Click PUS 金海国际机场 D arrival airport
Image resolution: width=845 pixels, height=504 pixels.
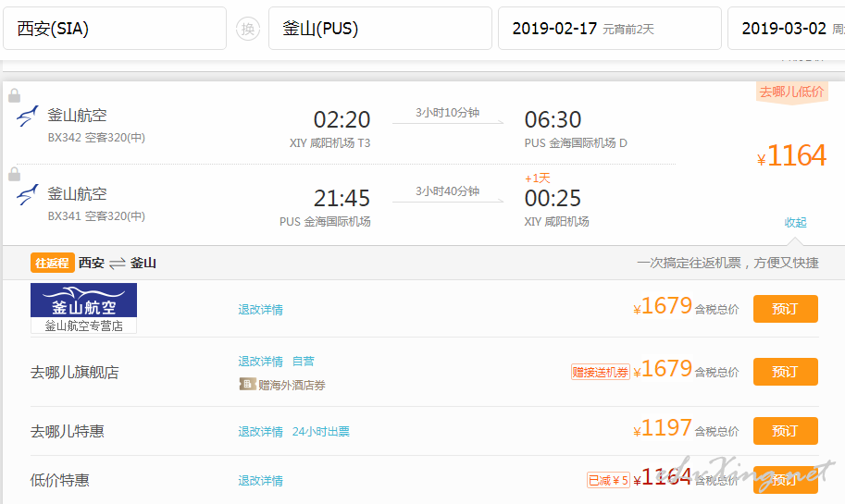576,143
